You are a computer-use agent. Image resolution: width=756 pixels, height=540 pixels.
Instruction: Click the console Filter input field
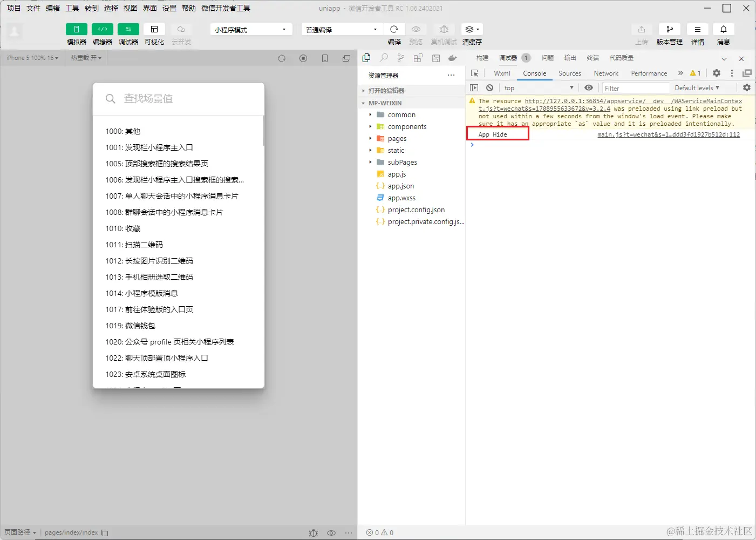(x=636, y=88)
